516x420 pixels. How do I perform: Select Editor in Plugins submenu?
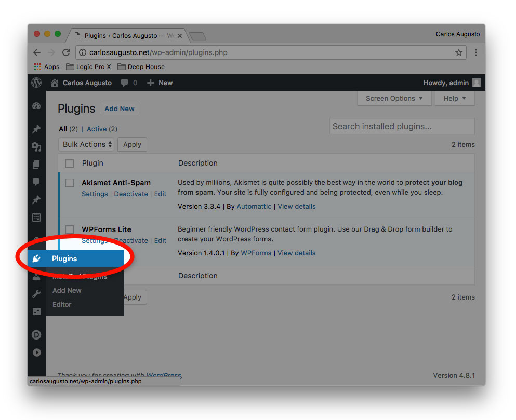(x=62, y=304)
